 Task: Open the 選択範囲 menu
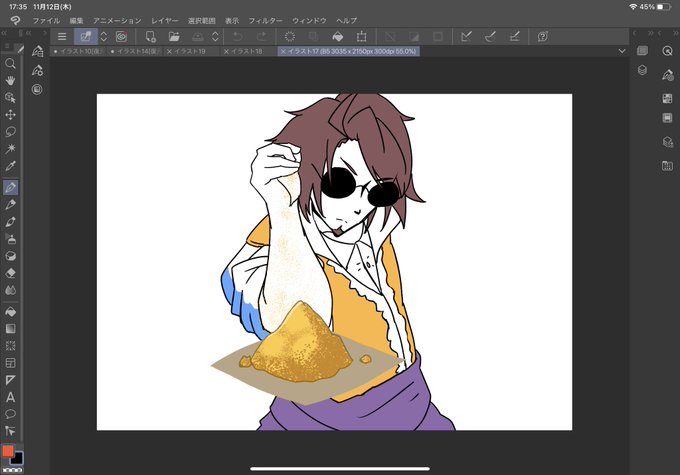click(x=202, y=20)
